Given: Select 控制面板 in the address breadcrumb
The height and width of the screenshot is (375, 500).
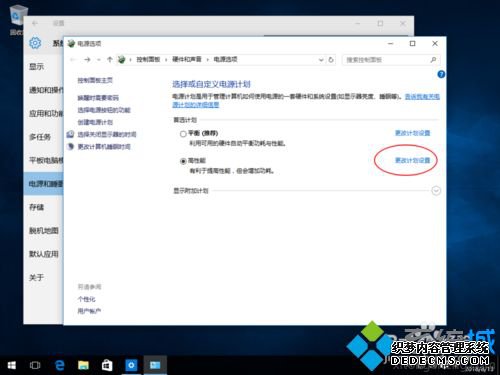Looking at the screenshot, I should 148,59.
